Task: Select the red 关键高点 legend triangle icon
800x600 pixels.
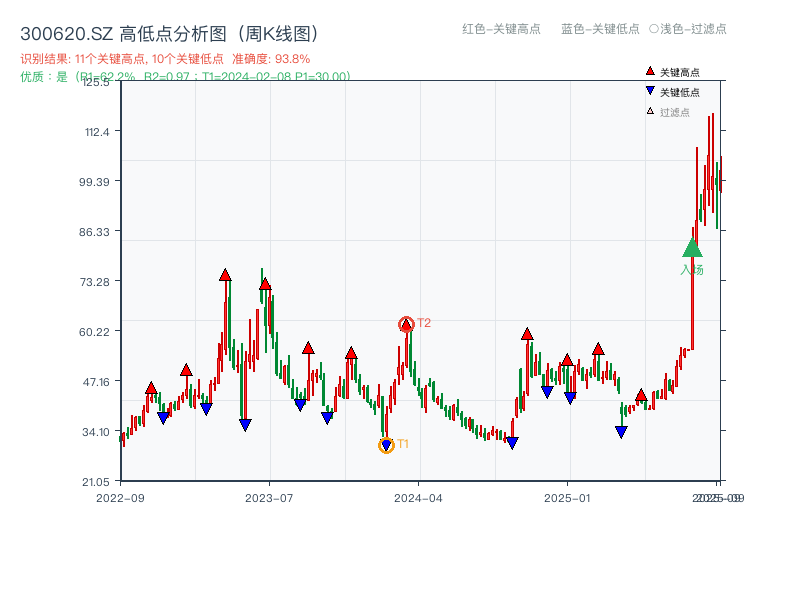Action: (x=650, y=71)
